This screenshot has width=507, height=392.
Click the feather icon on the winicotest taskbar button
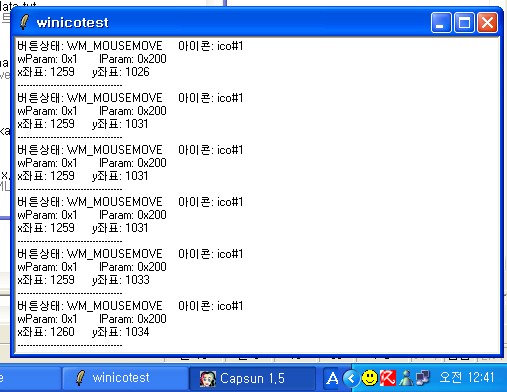click(x=80, y=378)
